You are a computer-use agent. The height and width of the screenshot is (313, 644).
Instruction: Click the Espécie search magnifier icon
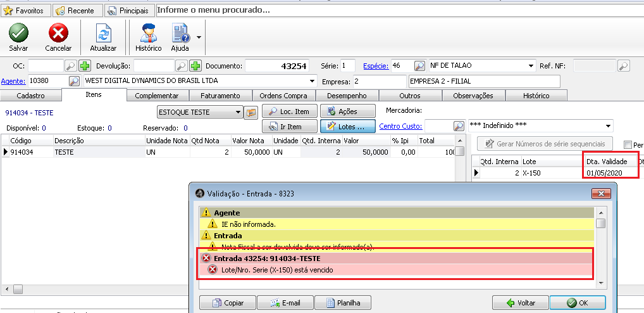419,66
